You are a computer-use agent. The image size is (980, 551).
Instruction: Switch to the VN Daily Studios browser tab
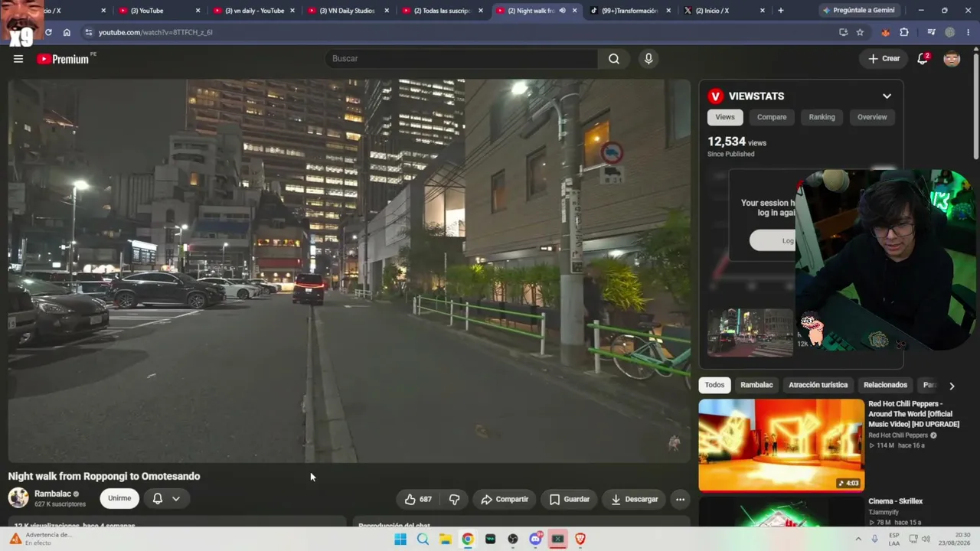(349, 11)
